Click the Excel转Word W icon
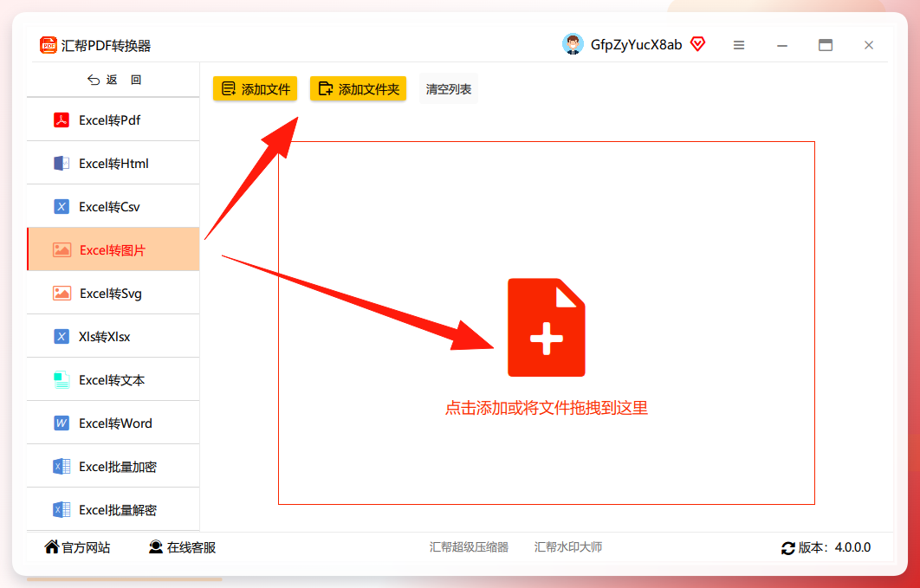This screenshot has width=920, height=588. pos(62,423)
